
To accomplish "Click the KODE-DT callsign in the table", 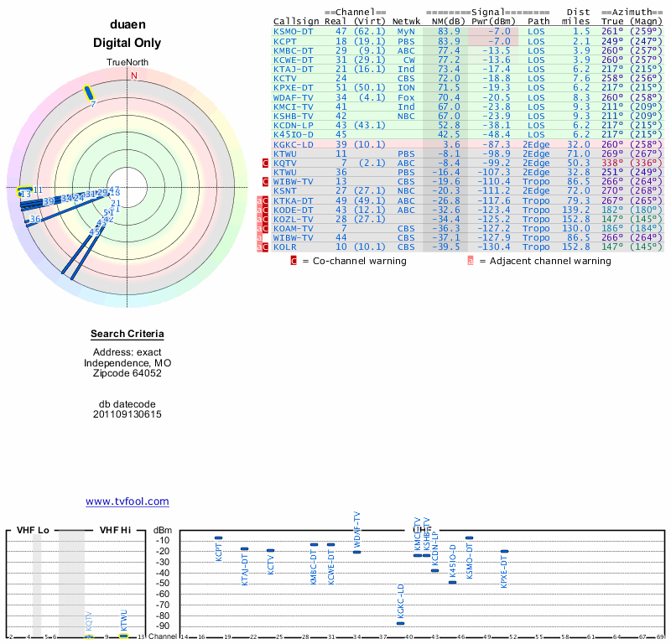I will pos(293,210).
